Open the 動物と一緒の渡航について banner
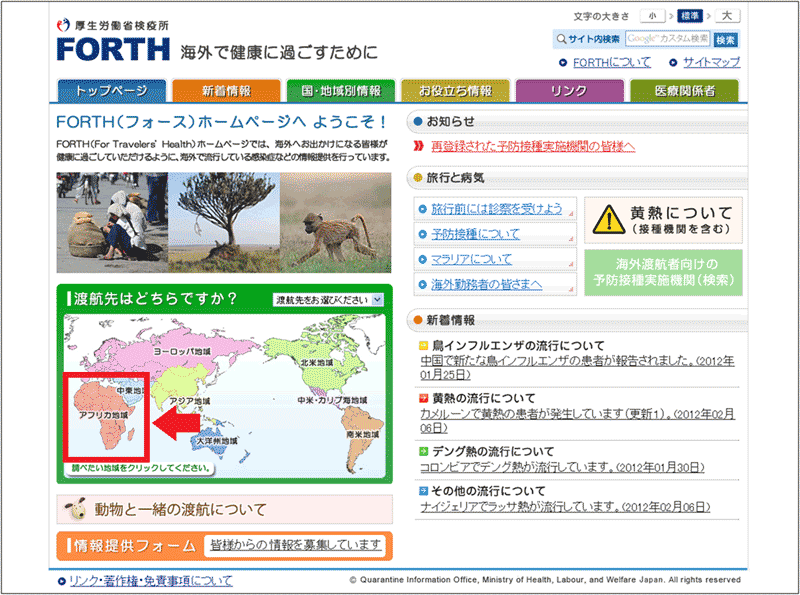This screenshot has width=800, height=595. (x=224, y=510)
